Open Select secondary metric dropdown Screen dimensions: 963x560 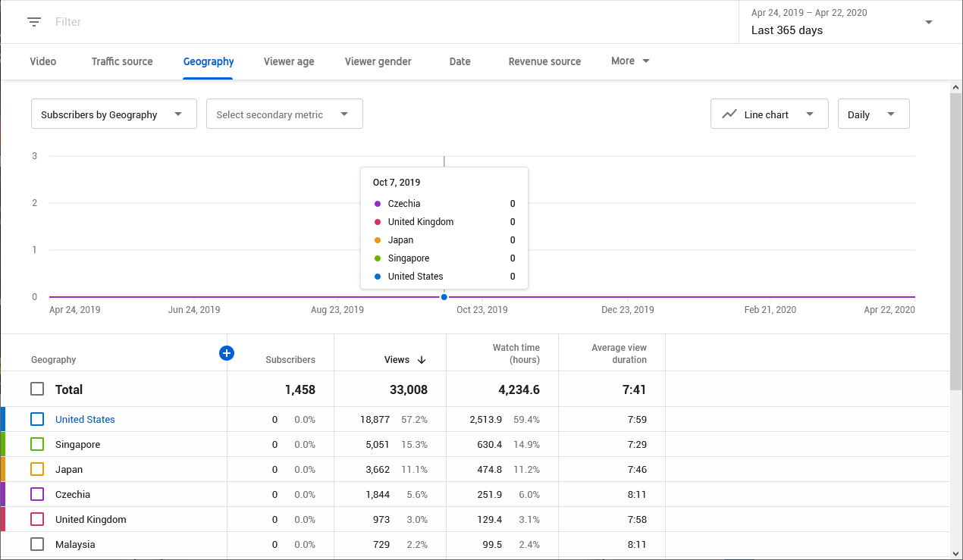(x=284, y=114)
